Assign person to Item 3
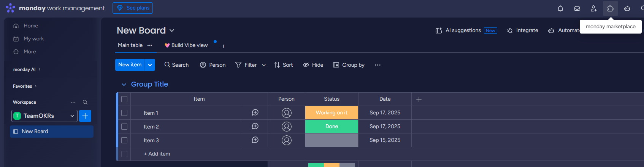 287,140
